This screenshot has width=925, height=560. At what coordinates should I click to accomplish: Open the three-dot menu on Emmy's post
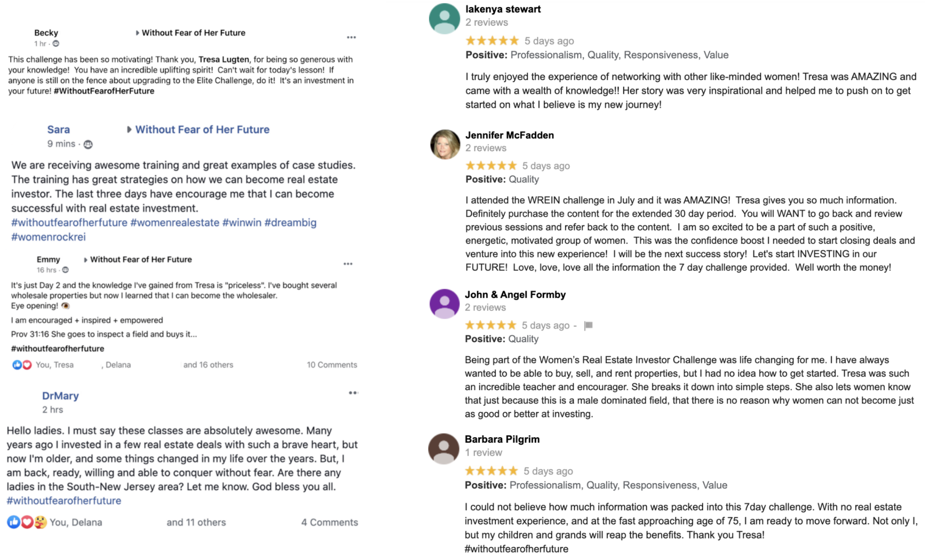[x=348, y=264]
